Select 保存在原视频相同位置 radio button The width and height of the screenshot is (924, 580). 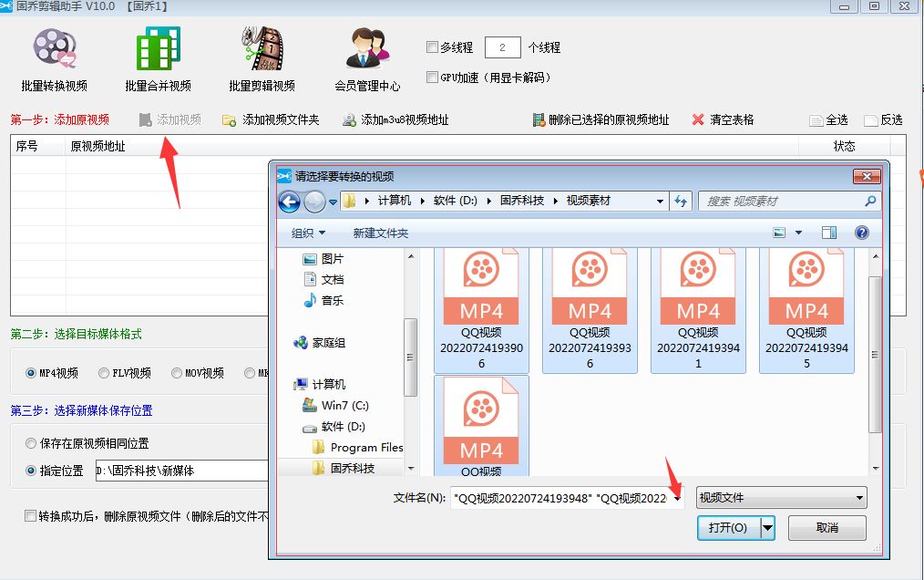[31, 443]
